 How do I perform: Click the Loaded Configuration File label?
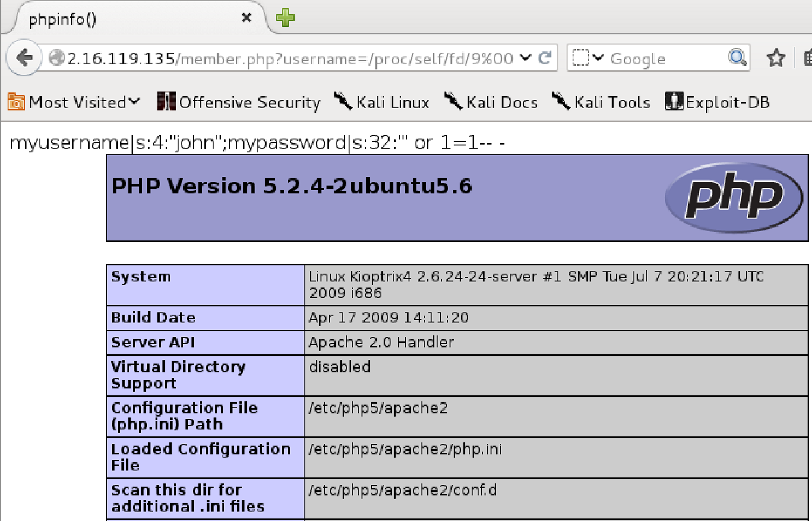tap(201, 457)
